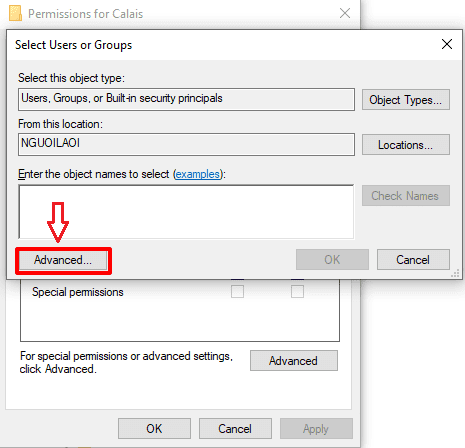Image resolution: width=465 pixels, height=448 pixels.
Task: Click the Advanced... button in Select Users dialog
Action: click(63, 260)
